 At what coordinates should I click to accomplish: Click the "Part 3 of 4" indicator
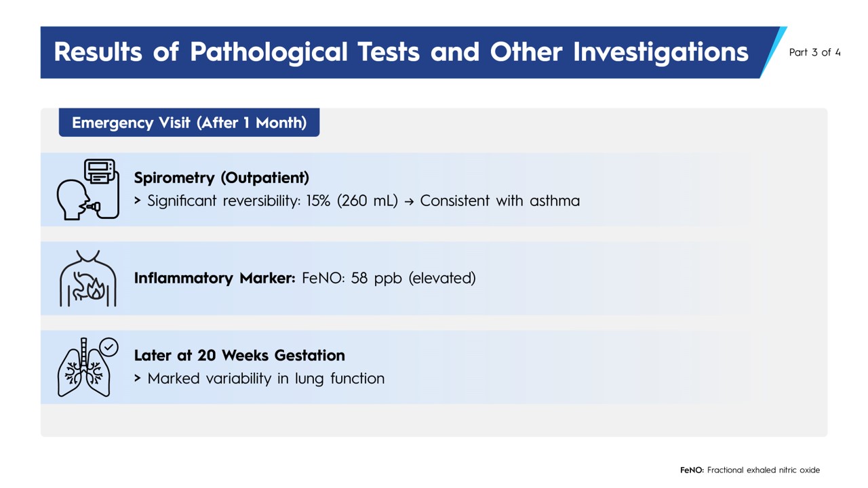(814, 52)
